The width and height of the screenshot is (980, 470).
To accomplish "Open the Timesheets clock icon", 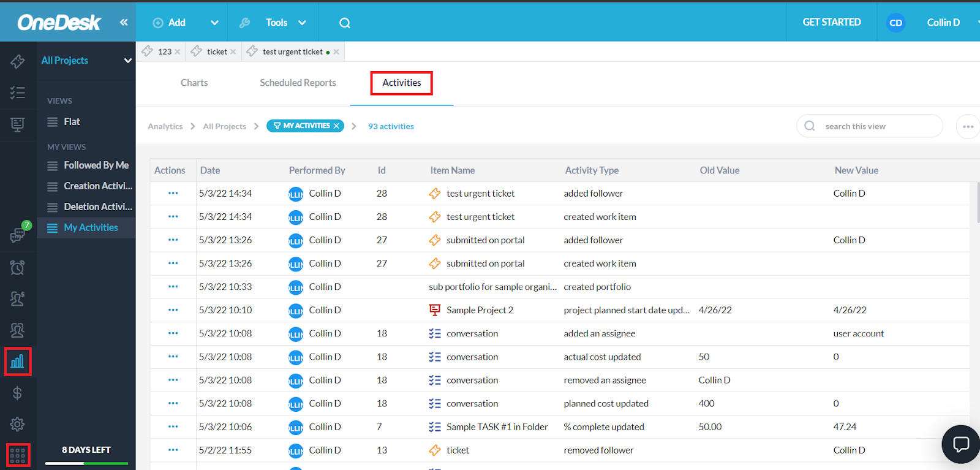I will point(18,267).
